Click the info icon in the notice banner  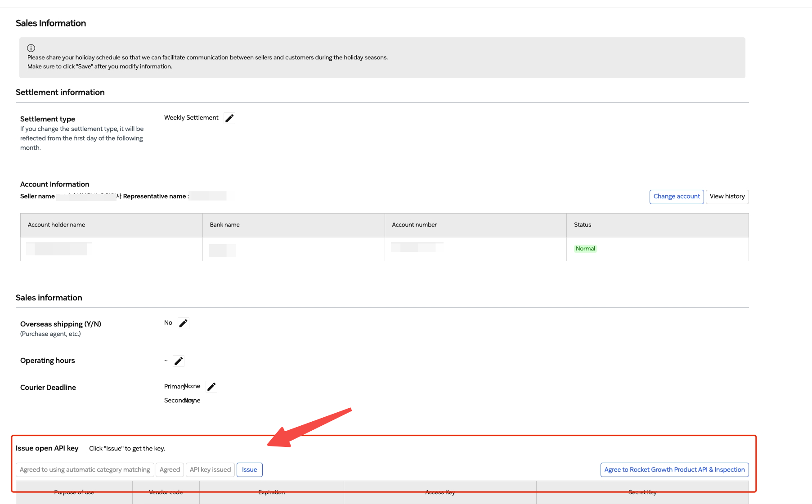(31, 48)
